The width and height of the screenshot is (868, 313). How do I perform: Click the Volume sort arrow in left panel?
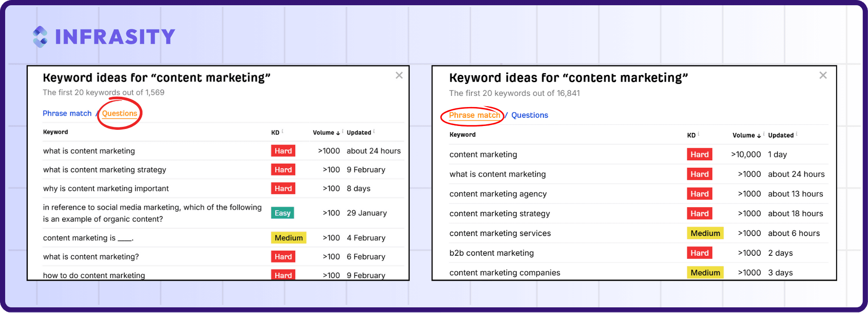[x=338, y=133]
